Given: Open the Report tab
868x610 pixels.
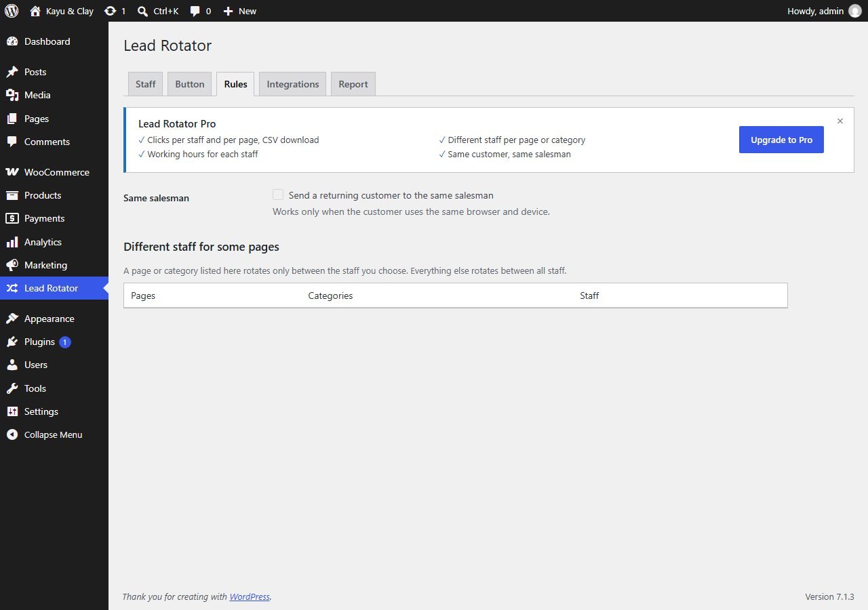Looking at the screenshot, I should pos(353,84).
